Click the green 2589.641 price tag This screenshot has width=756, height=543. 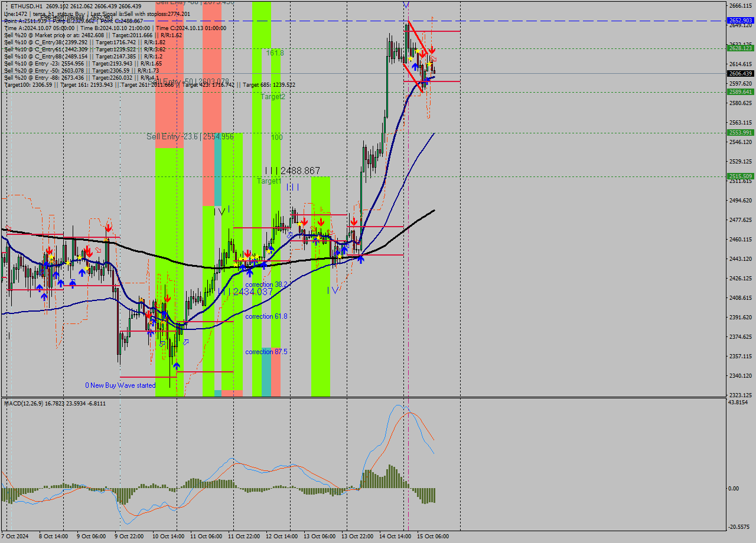(x=740, y=91)
